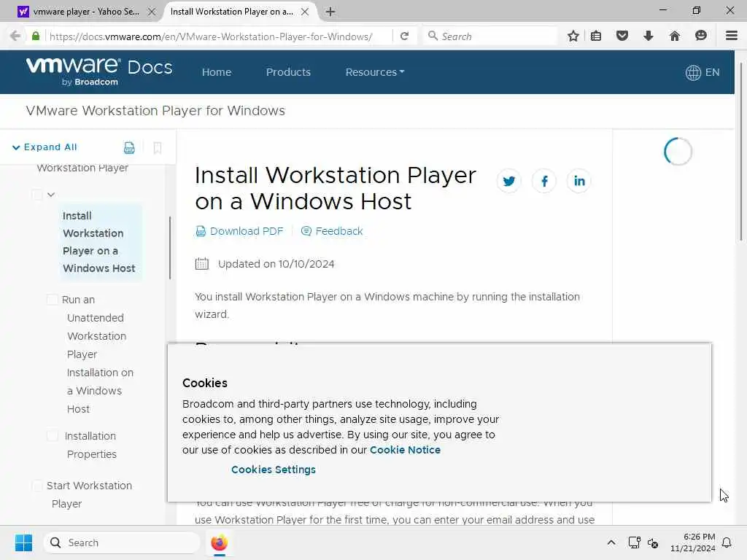Click VMware Workstation Player for Windows title

coord(155,111)
